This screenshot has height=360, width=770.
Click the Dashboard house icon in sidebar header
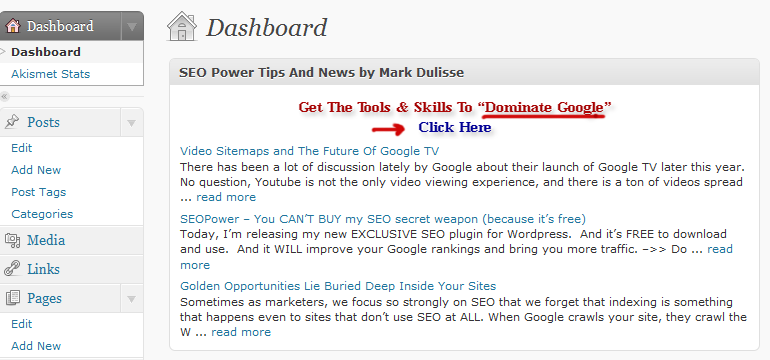pyautogui.click(x=12, y=26)
